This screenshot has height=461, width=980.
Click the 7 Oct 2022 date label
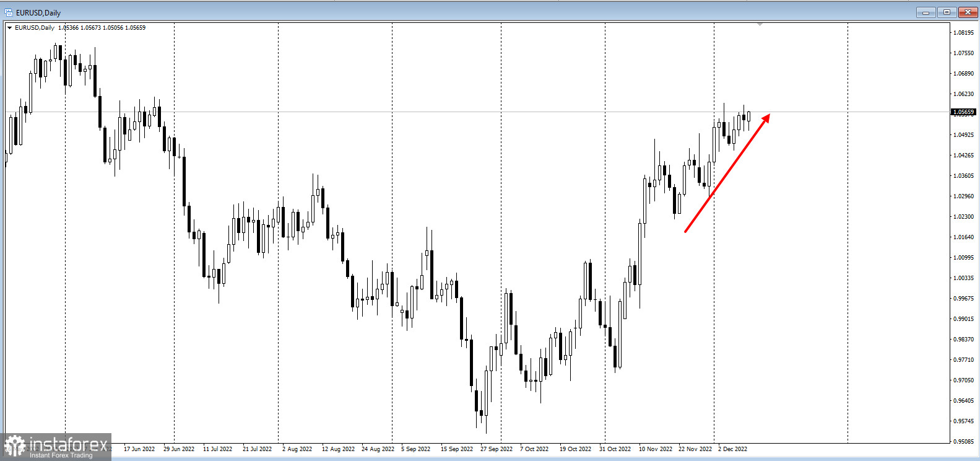pos(534,449)
